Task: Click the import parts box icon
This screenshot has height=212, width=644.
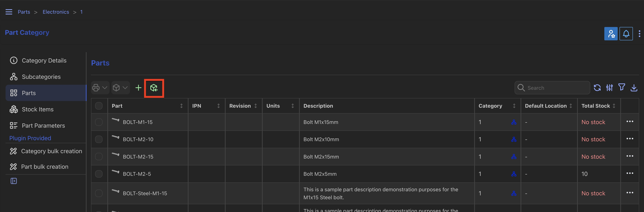Action: click(x=154, y=88)
